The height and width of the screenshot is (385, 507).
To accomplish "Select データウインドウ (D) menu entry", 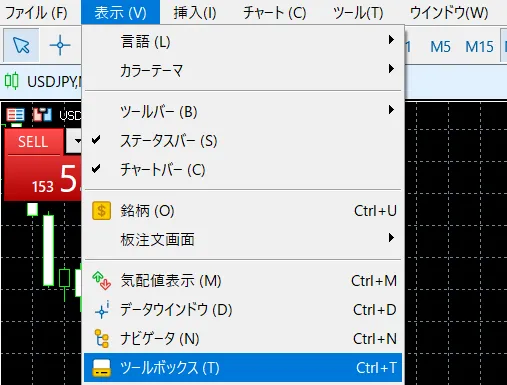I will (243, 310).
